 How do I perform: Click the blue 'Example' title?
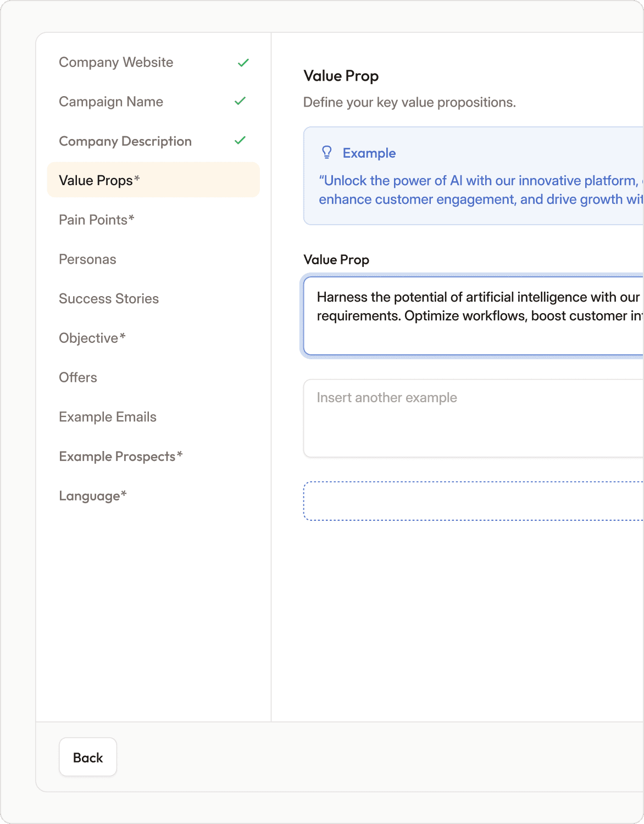coord(369,153)
